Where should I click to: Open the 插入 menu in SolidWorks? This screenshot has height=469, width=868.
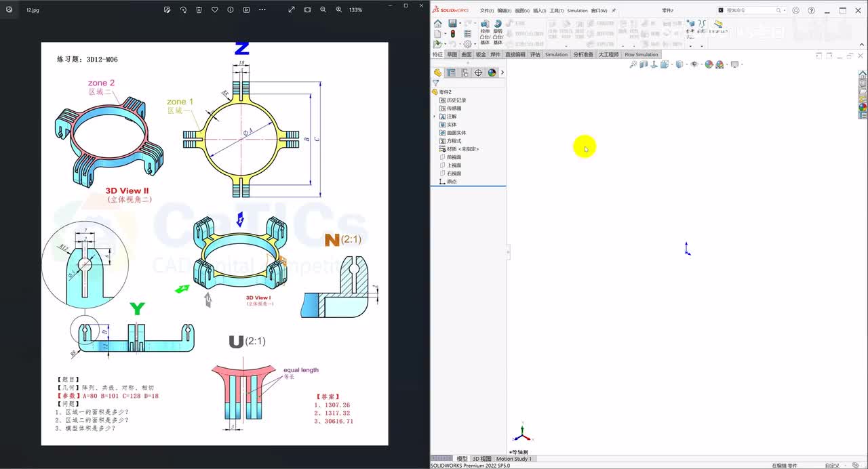coord(539,11)
